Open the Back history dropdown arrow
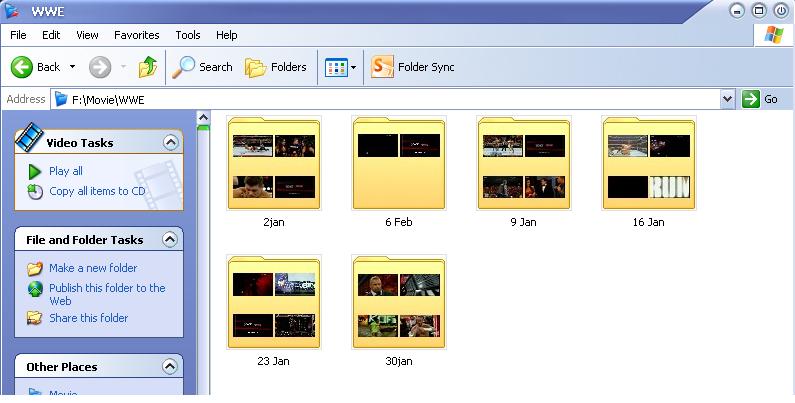This screenshot has width=795, height=403. (x=73, y=67)
